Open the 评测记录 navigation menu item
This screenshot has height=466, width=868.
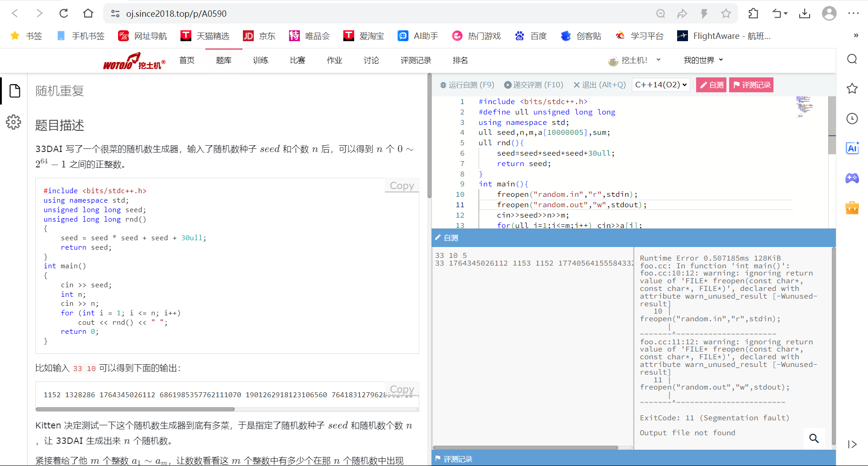[415, 60]
